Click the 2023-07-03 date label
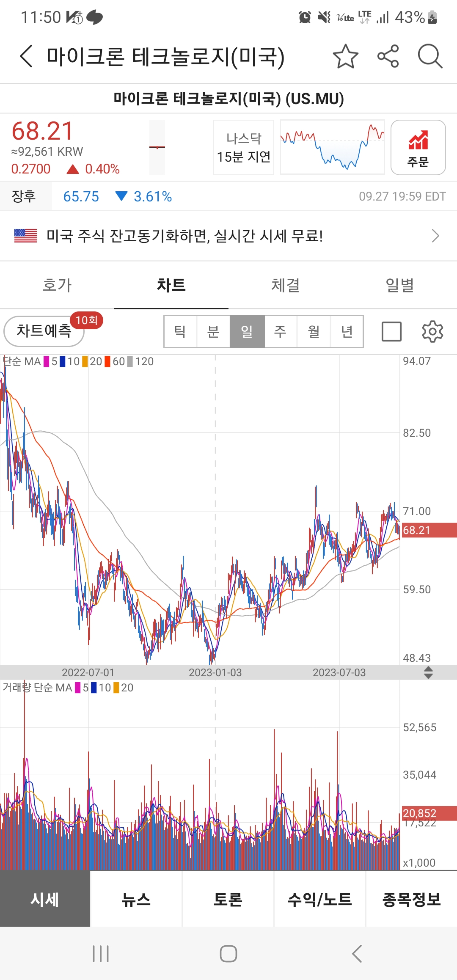 (x=339, y=672)
